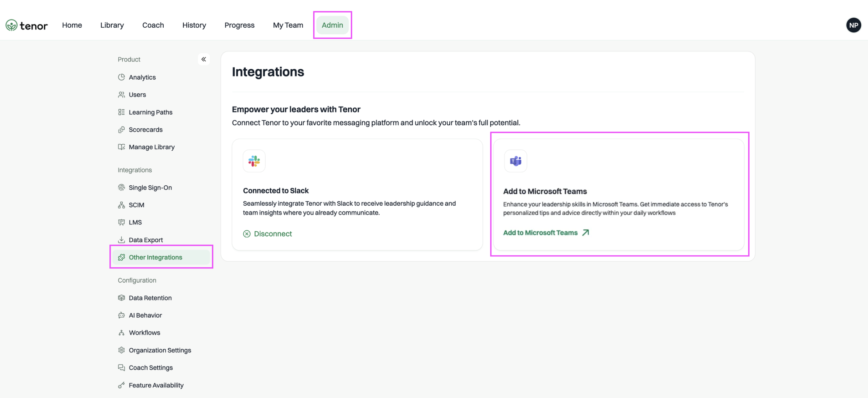Click the AI Behavior robot icon

121,315
